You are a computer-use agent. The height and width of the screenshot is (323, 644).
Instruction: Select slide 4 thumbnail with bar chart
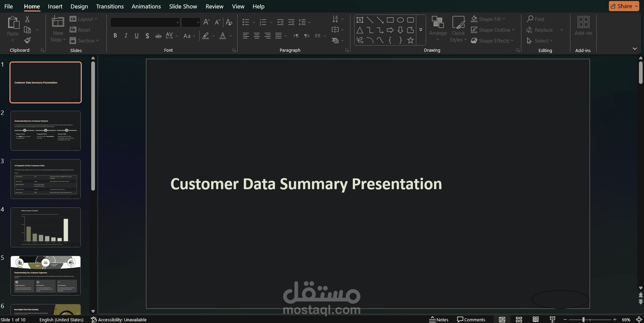point(46,227)
